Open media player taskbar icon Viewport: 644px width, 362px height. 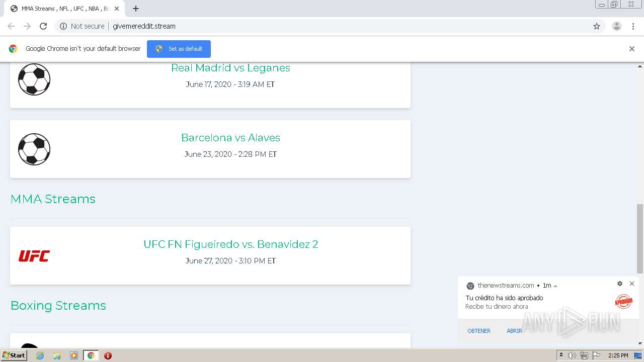[x=73, y=355]
